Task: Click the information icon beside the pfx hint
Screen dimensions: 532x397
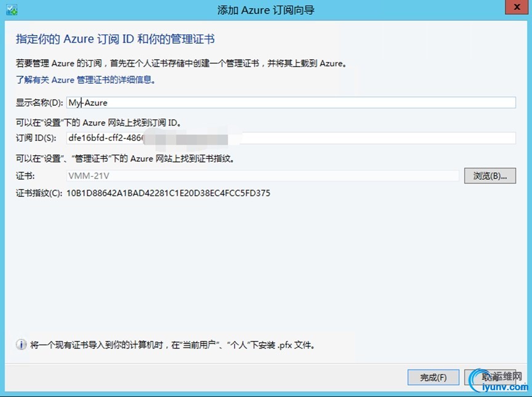Action: tap(21, 345)
